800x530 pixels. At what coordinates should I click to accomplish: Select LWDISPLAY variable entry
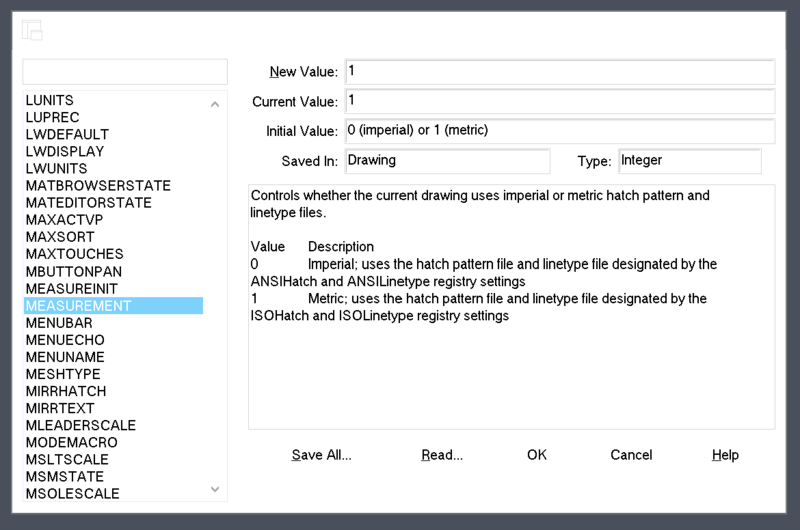coord(65,152)
